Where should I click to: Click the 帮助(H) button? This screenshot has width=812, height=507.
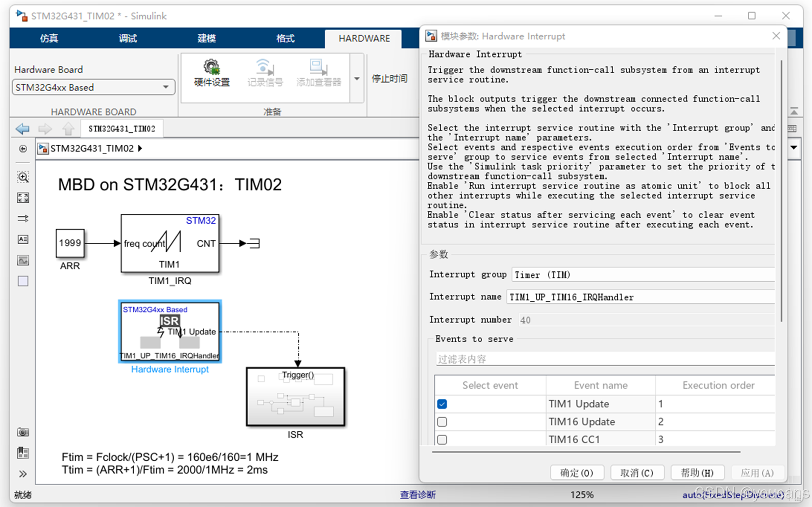pyautogui.click(x=697, y=473)
